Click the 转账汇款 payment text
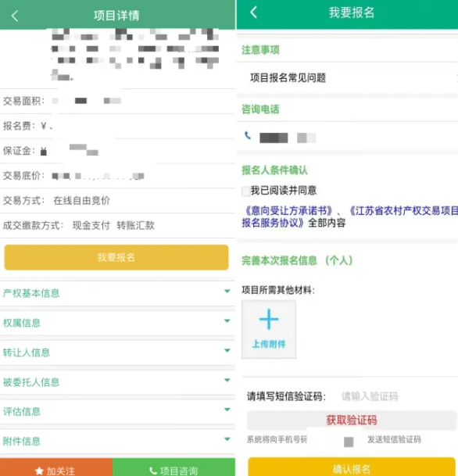 pos(136,225)
